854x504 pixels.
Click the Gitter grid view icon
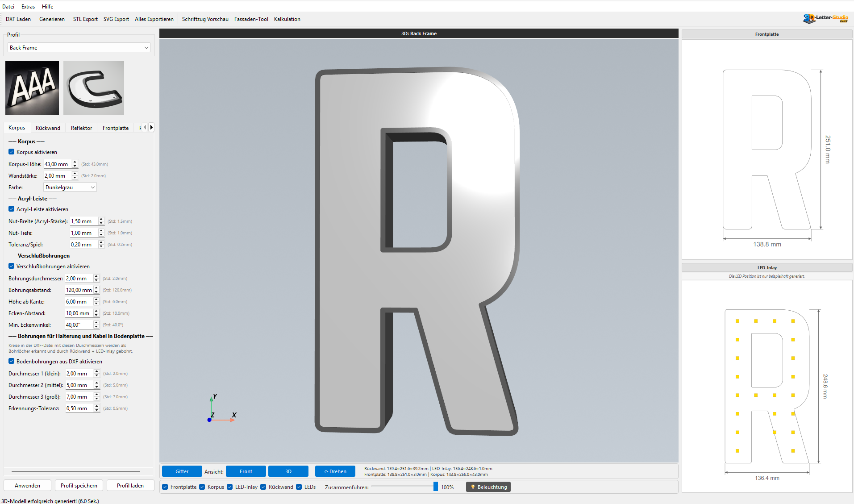coord(181,471)
